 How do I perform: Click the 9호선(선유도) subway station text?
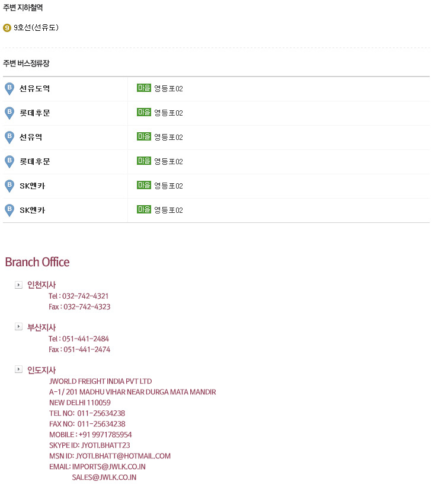click(36, 28)
